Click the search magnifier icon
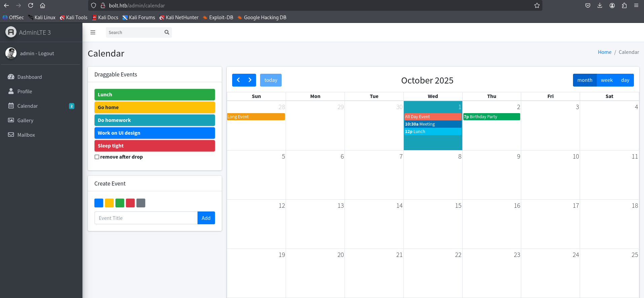 click(167, 32)
